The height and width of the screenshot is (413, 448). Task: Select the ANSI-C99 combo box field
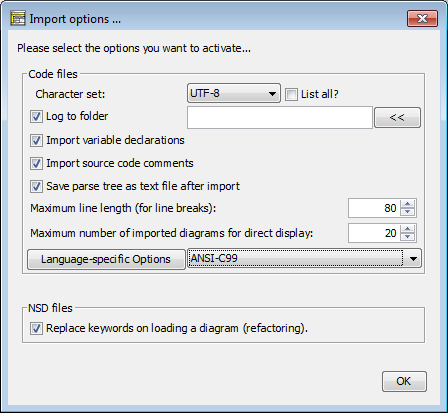(x=304, y=258)
